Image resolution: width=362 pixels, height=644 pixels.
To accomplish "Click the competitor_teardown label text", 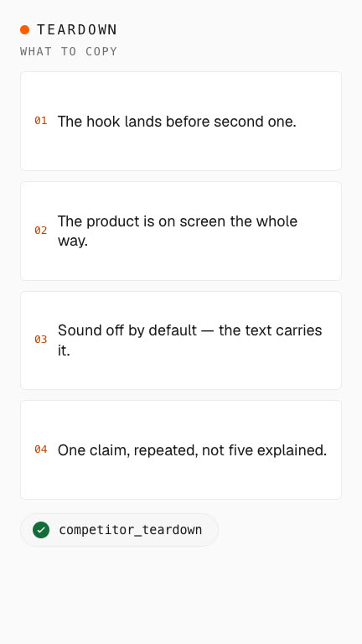I will click(131, 530).
